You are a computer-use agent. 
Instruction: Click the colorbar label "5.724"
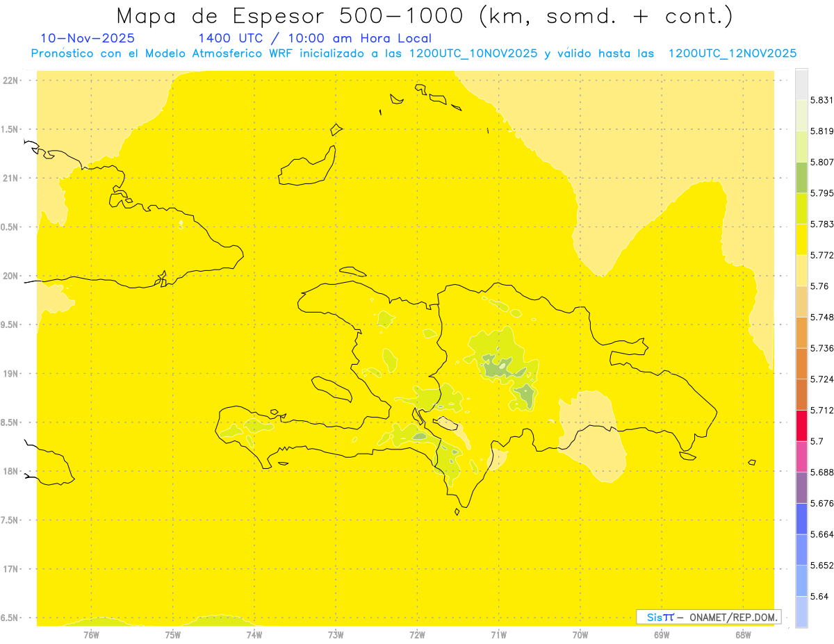[x=821, y=379]
